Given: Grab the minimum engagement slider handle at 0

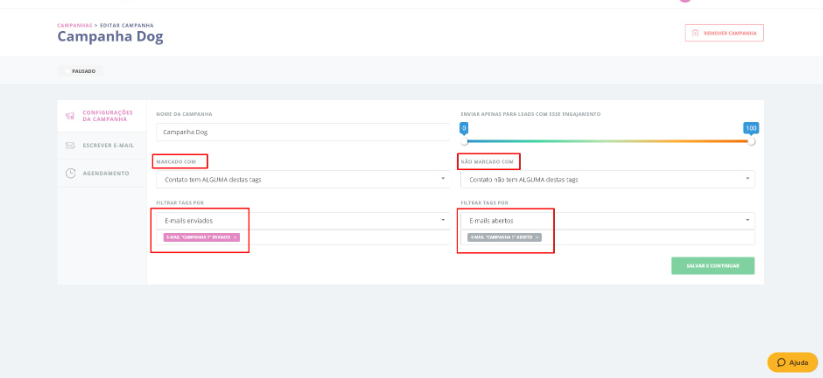Looking at the screenshot, I should (463, 141).
